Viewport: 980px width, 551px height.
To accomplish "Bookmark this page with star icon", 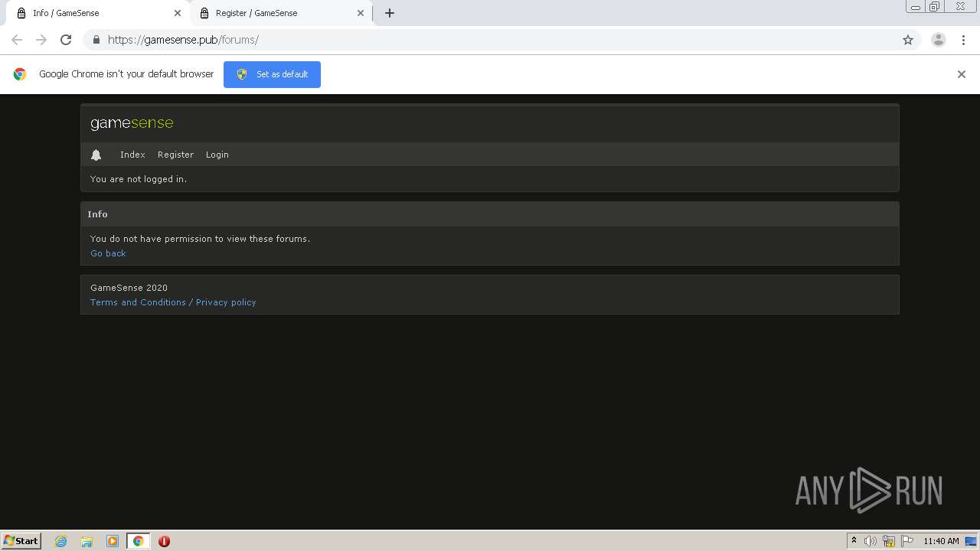I will [908, 40].
